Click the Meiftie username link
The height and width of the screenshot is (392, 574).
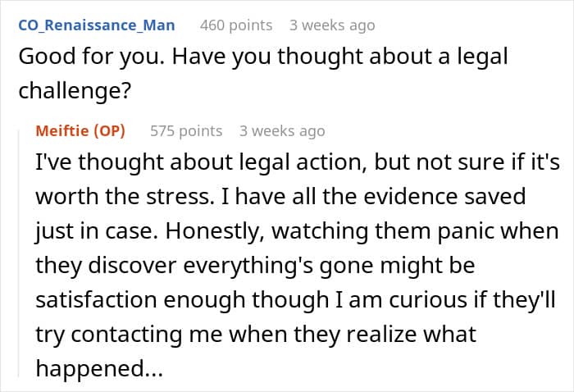[x=62, y=130]
